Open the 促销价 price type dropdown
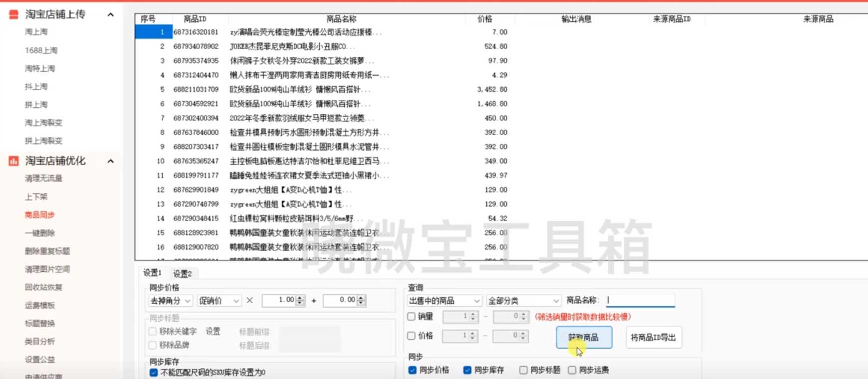The width and height of the screenshot is (868, 379). (219, 301)
